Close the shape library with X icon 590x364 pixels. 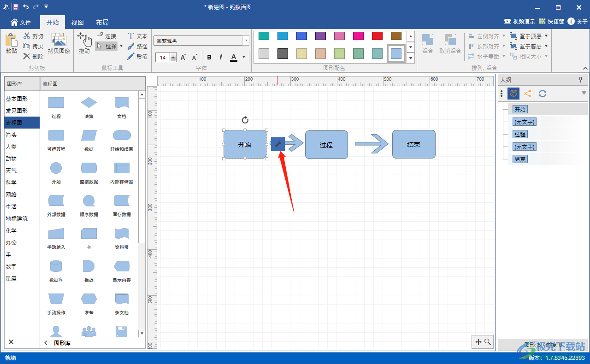[x=11, y=342]
